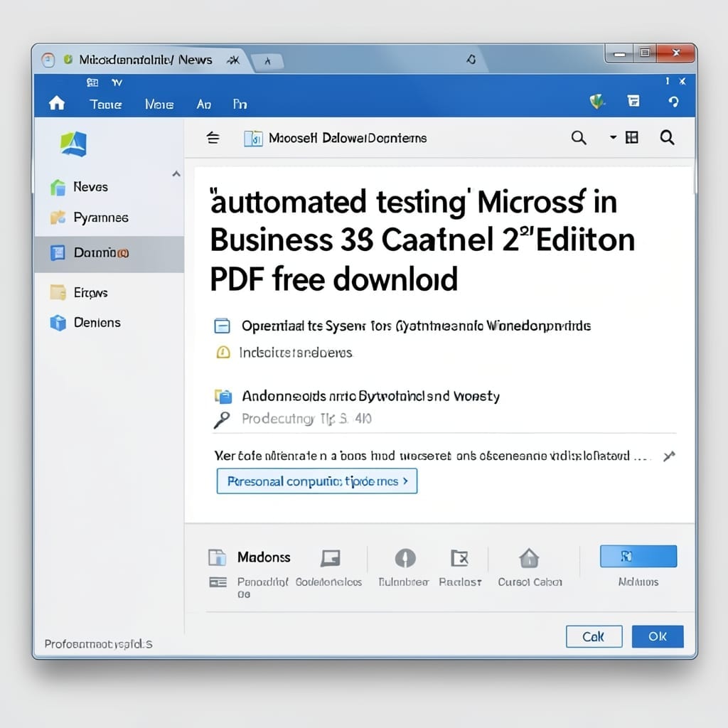Screen dimensions: 728x728
Task: Select the Pn menu item
Action: pyautogui.click(x=240, y=105)
